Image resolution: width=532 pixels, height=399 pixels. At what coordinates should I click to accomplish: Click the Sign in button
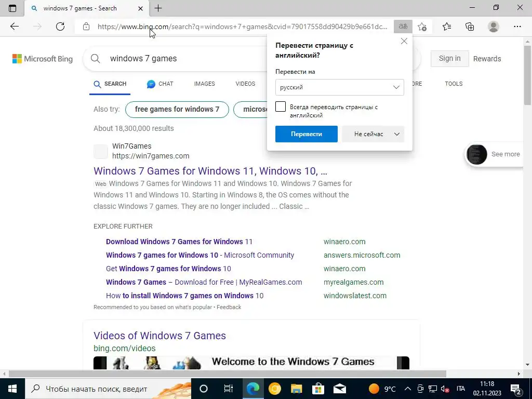[x=449, y=58]
